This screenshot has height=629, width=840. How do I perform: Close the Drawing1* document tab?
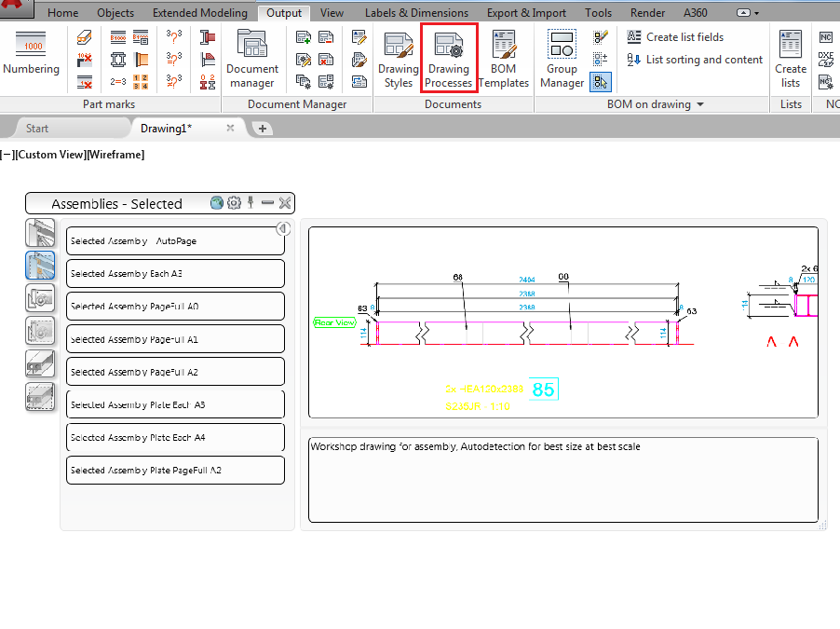(230, 128)
